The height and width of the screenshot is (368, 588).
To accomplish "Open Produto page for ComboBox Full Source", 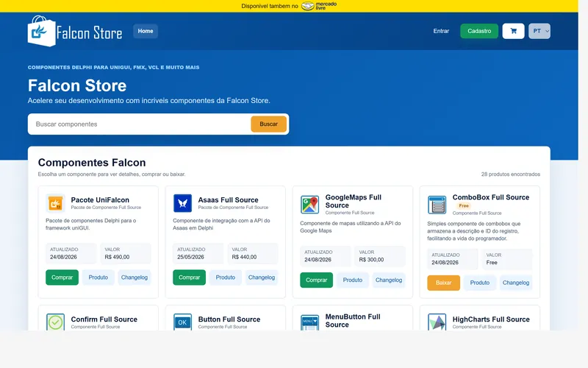I will point(480,283).
